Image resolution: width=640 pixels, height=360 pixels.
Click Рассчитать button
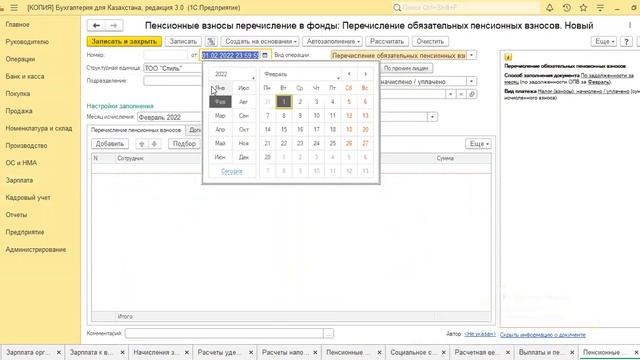pos(387,41)
